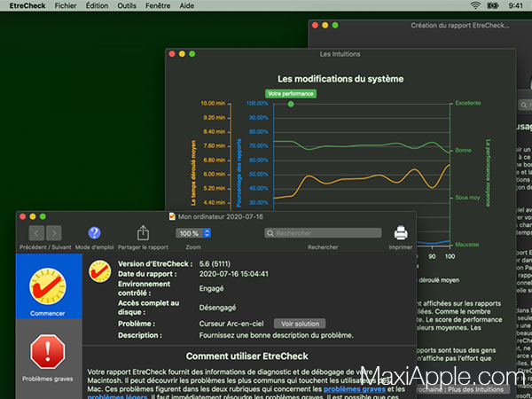Open the EtreCheck application menu
Viewport: 532px width, 399px height.
pyautogui.click(x=27, y=5)
